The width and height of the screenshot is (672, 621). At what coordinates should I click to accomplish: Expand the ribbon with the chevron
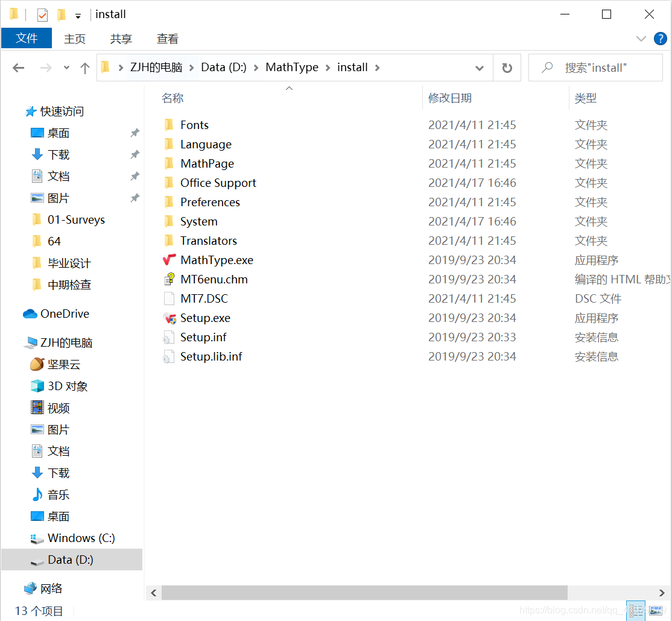coord(641,39)
